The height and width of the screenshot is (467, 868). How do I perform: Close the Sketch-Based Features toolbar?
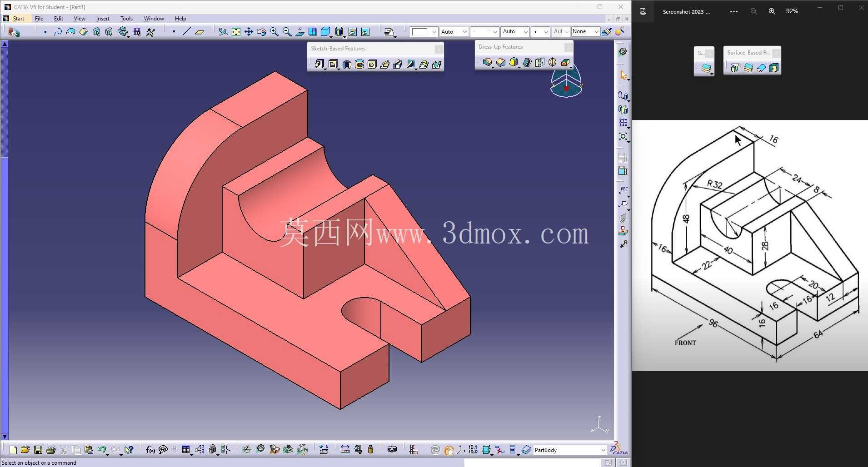point(439,49)
